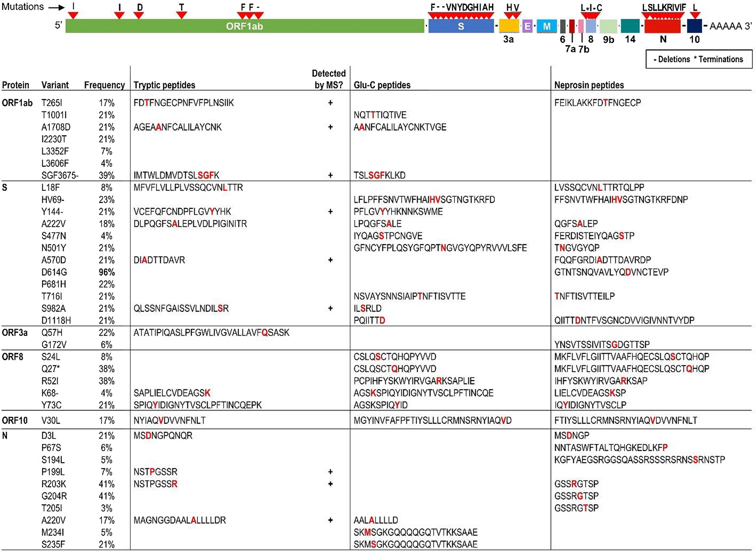Click the Neprosin peptides column header
Screen dimensions: 756x555
click(589, 85)
